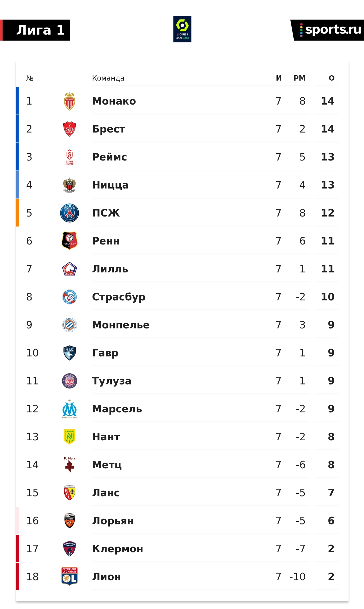Click the OGC Nice crest
The height and width of the screenshot is (609, 364).
[70, 185]
